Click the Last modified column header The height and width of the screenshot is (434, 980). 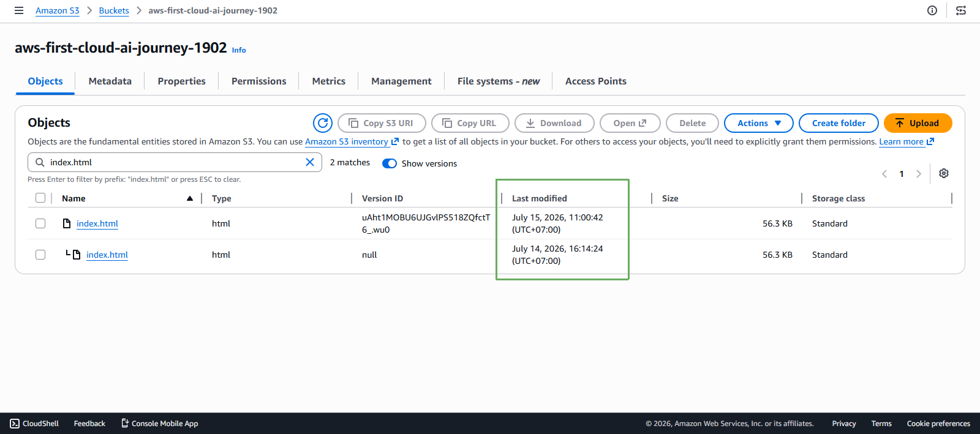(540, 198)
